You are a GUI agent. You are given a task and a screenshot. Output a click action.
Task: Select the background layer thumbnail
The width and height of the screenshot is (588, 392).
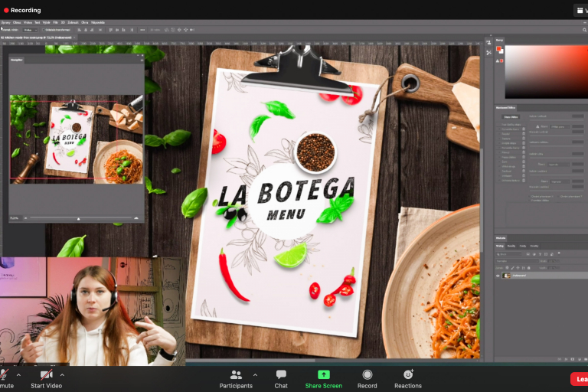pyautogui.click(x=506, y=276)
